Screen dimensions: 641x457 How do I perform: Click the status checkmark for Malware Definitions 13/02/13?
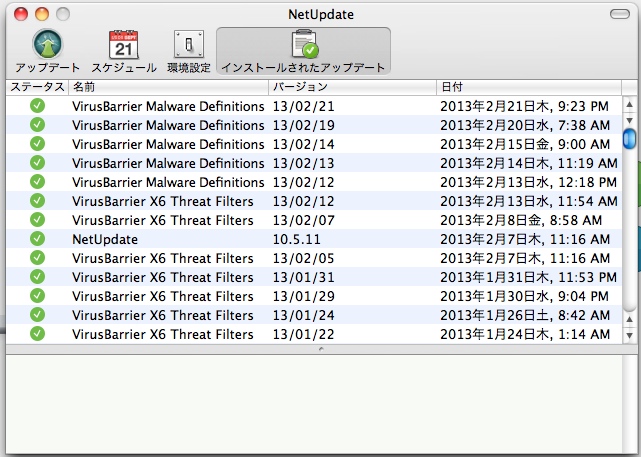point(37,163)
